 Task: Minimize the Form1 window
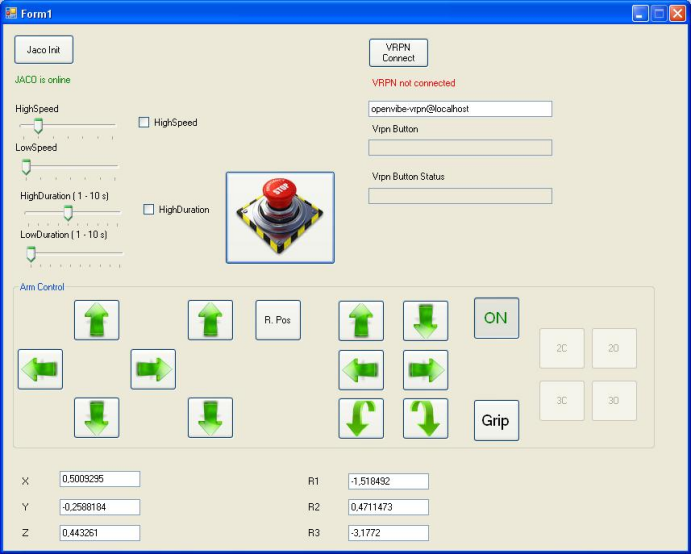[640, 14]
